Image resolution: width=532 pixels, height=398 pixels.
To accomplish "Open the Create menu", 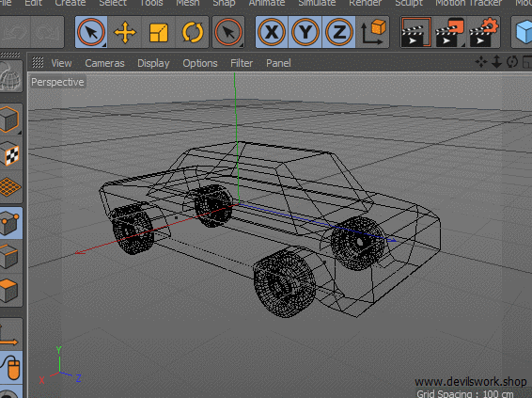I will pyautogui.click(x=70, y=3).
